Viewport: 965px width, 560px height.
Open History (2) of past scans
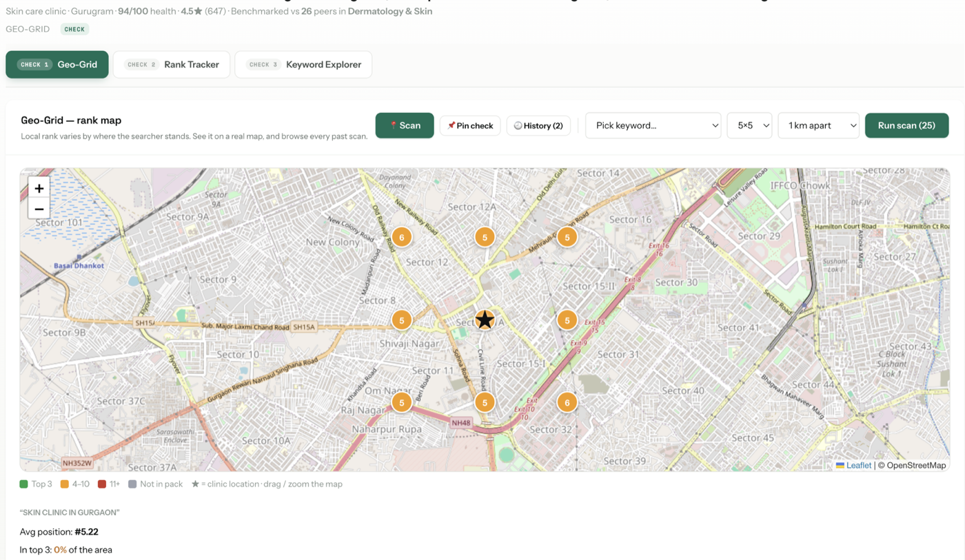[x=538, y=125]
